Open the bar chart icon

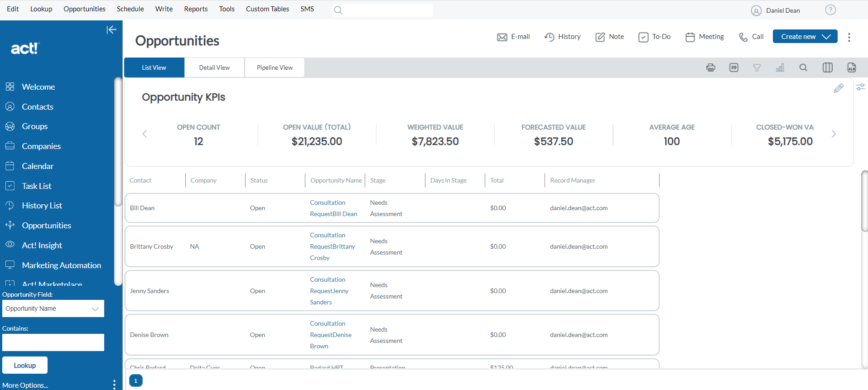point(780,67)
